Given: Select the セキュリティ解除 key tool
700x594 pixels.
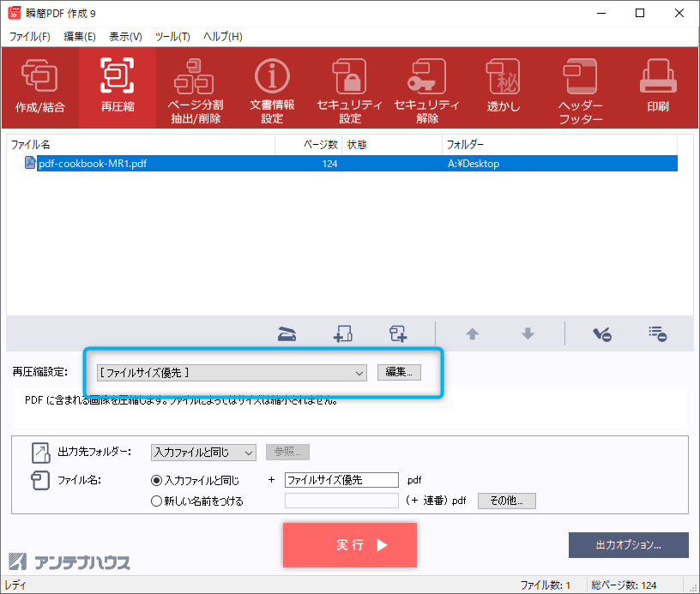Looking at the screenshot, I should pos(426,87).
